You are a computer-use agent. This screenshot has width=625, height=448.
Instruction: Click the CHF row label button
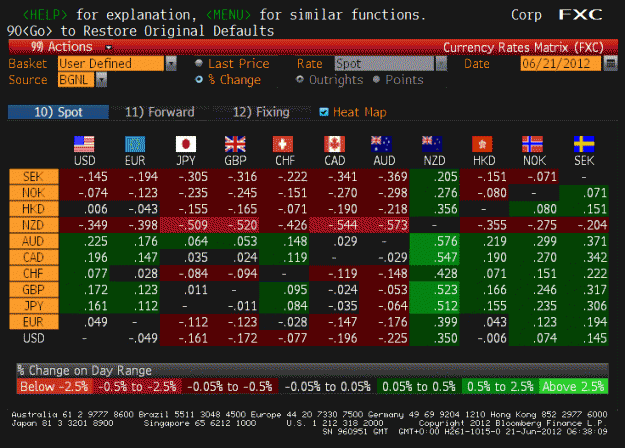34,273
